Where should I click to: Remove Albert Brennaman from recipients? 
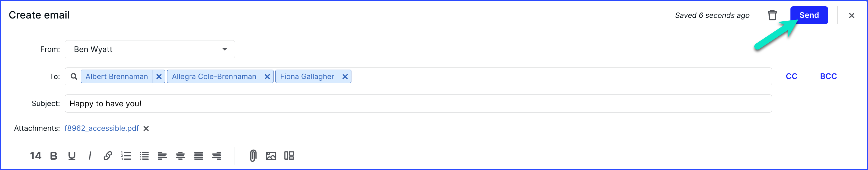pos(159,77)
